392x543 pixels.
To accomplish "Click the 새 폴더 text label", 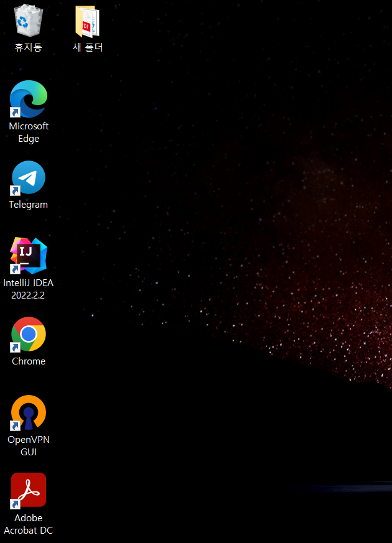I will click(88, 47).
